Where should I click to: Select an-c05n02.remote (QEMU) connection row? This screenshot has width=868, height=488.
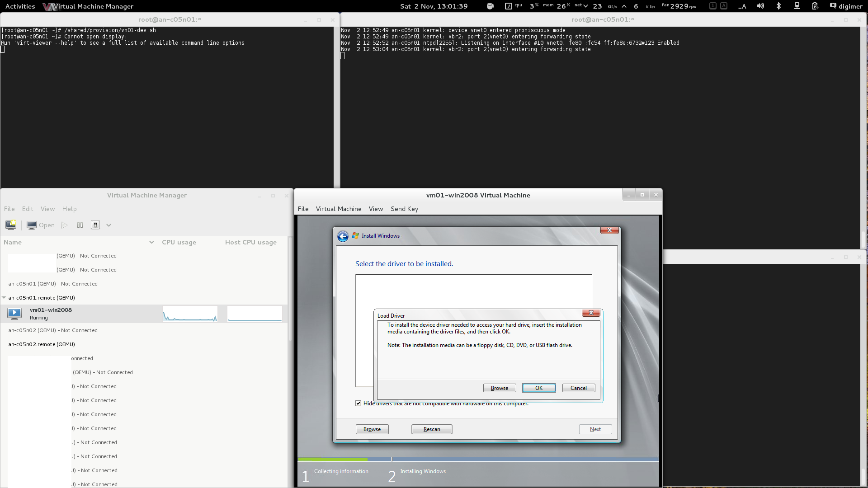click(144, 344)
